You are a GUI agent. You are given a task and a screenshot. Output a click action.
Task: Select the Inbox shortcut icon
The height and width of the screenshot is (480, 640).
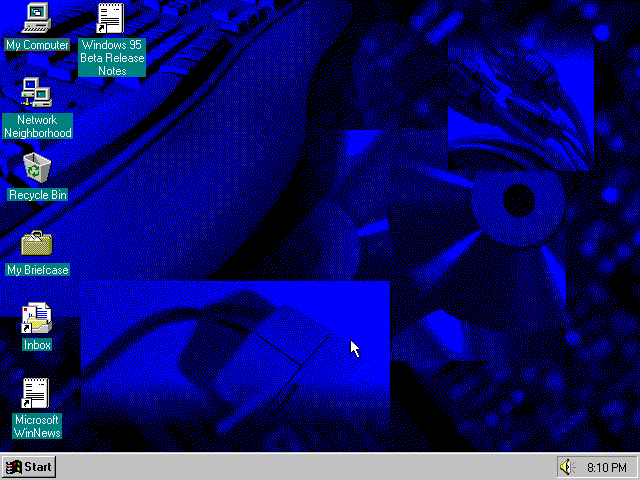[x=37, y=318]
